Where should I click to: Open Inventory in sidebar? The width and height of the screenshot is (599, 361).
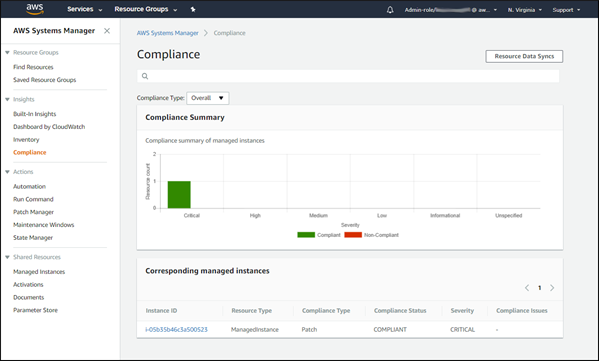click(x=26, y=139)
